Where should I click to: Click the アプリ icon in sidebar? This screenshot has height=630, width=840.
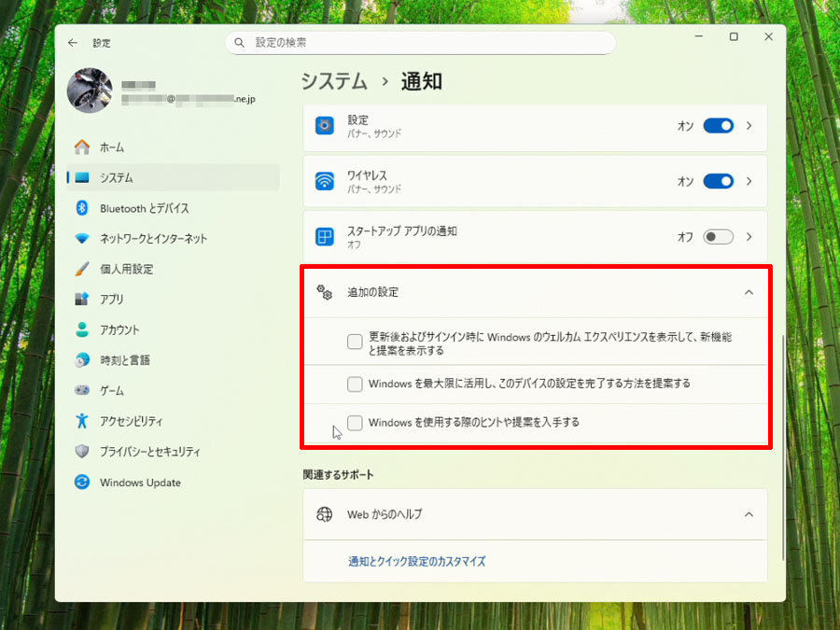(x=82, y=299)
